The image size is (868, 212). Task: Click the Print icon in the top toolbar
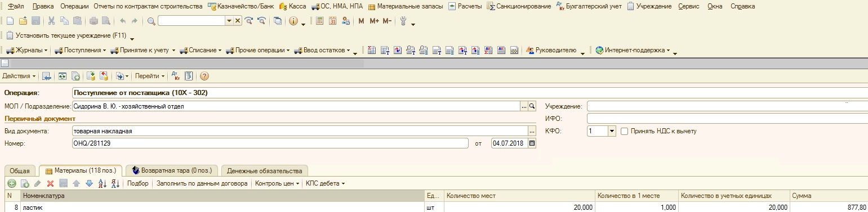(94, 21)
